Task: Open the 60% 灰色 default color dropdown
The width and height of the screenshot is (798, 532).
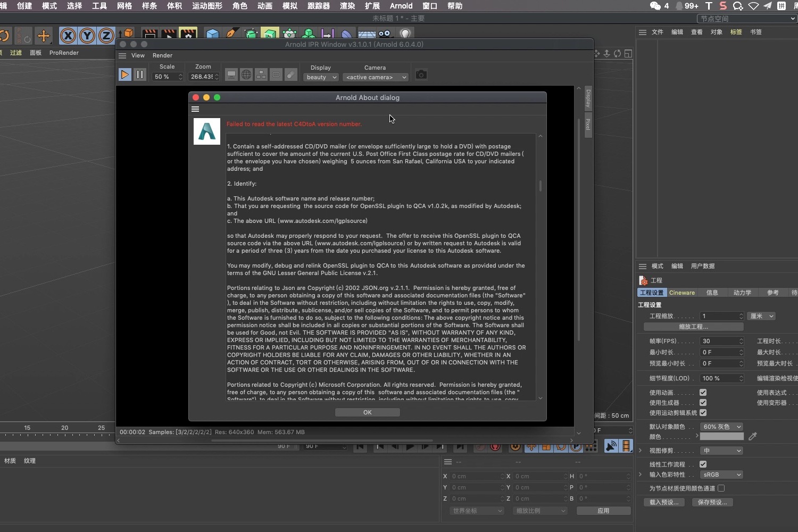Action: pos(721,427)
